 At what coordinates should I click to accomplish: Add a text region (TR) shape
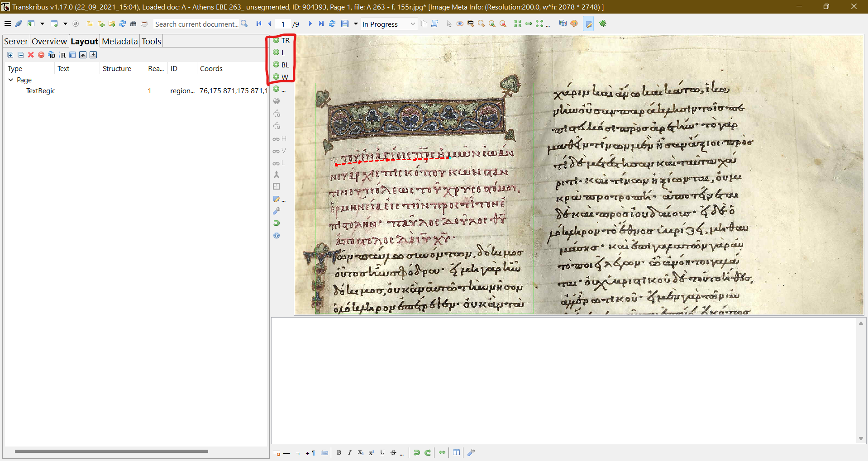coord(281,40)
